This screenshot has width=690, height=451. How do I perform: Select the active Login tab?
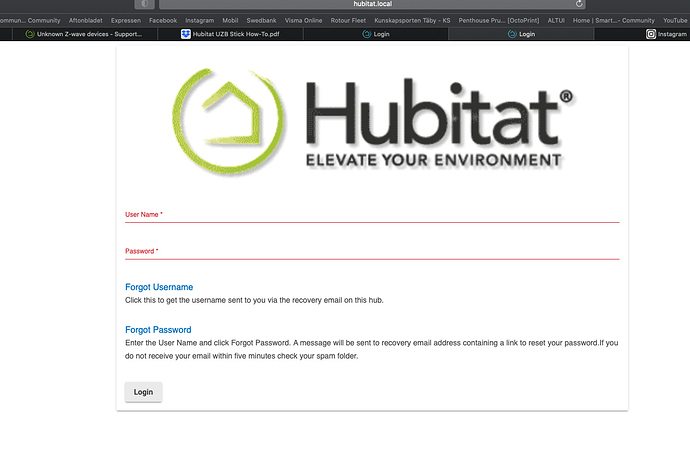click(x=521, y=34)
